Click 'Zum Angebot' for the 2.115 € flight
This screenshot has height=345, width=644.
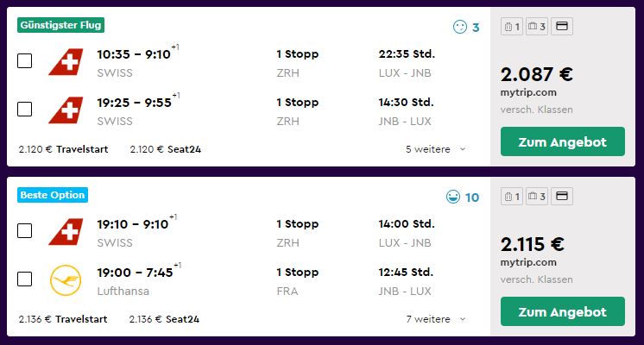click(562, 311)
